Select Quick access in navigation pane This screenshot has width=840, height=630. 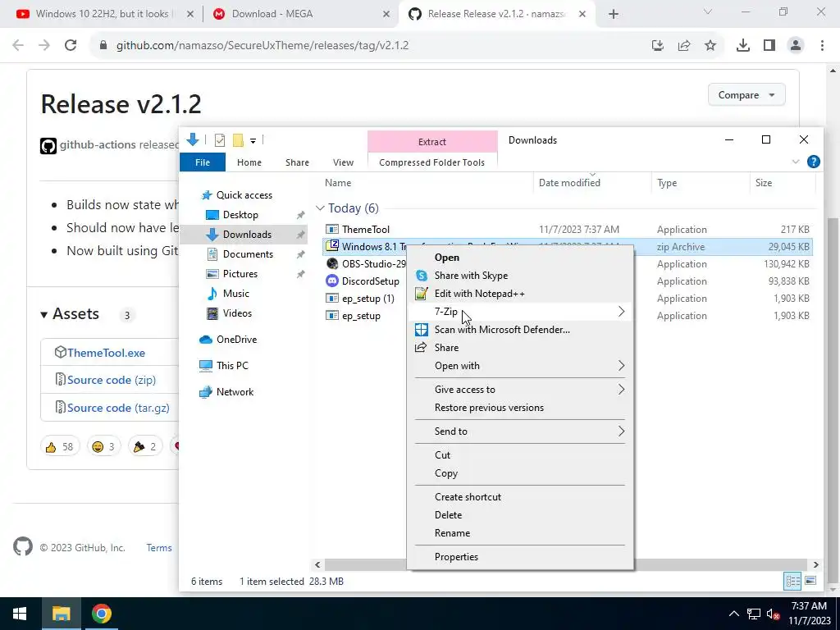244,195
